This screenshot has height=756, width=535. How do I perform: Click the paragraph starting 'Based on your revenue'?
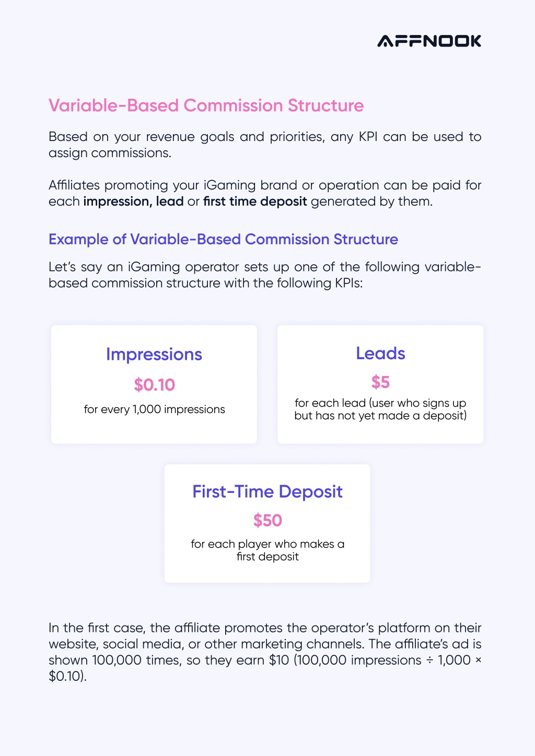click(265, 145)
